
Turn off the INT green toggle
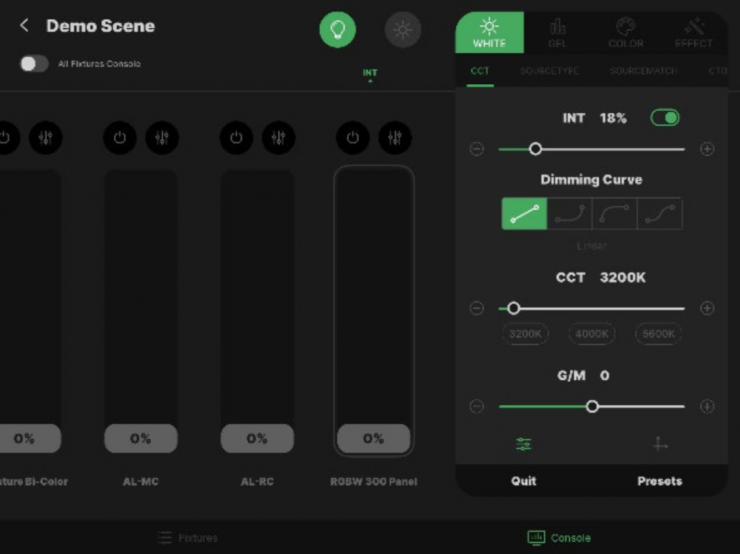664,118
